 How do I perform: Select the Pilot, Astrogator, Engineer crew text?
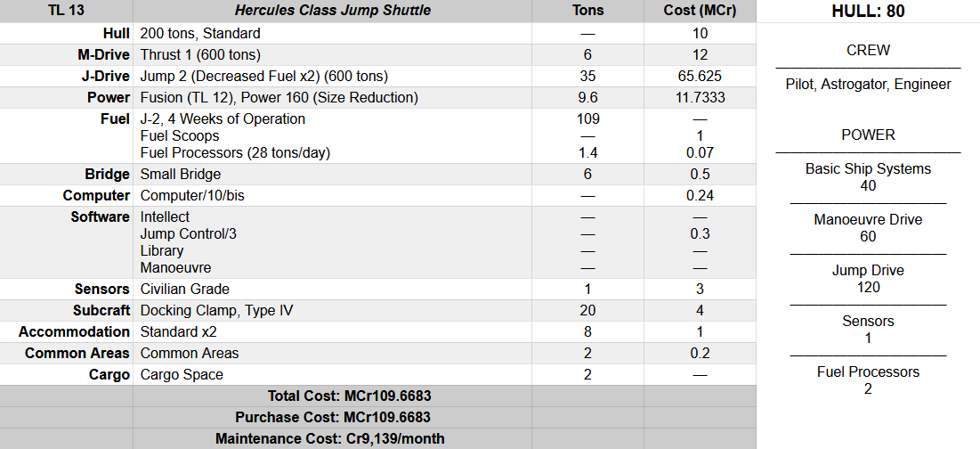[868, 85]
